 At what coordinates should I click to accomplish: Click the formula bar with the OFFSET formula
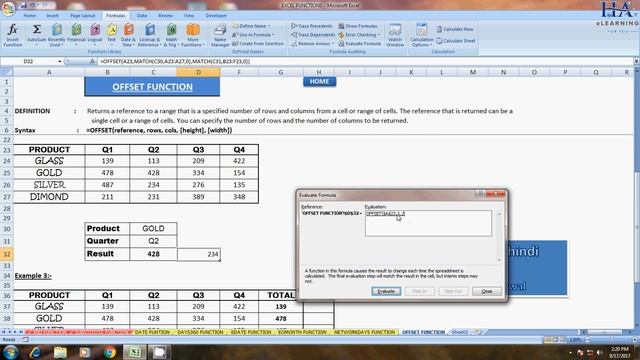(365, 61)
